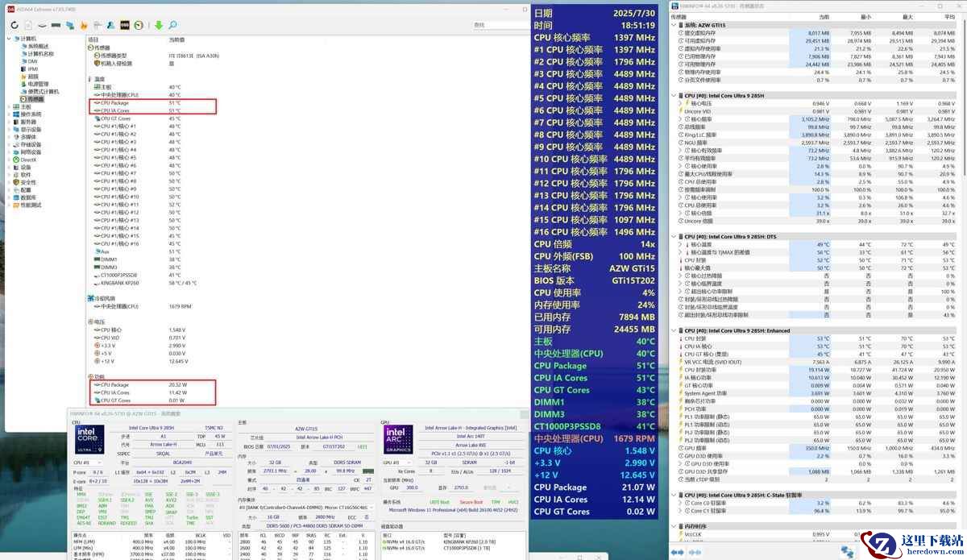This screenshot has height=560, width=967.
Task: Select 计算机名称 in AIDA64 tree
Action: tap(39, 54)
